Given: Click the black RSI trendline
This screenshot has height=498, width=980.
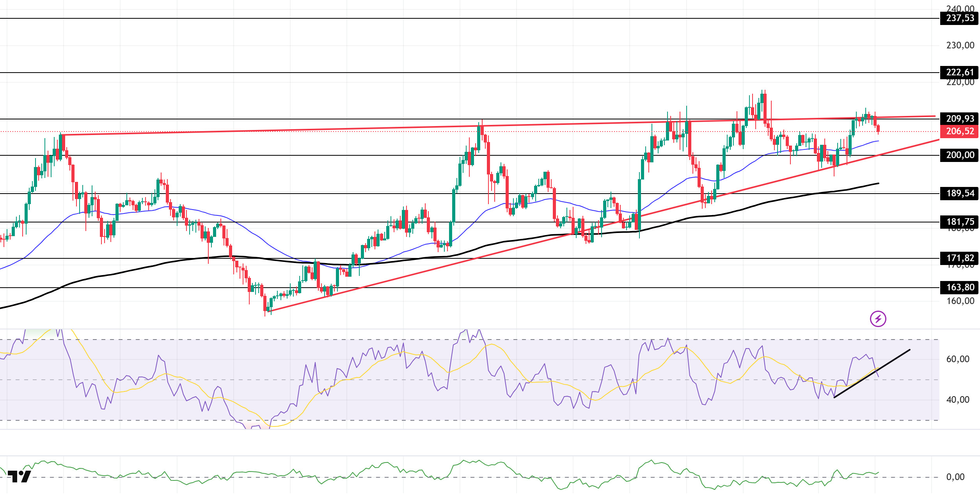Looking at the screenshot, I should [x=872, y=373].
